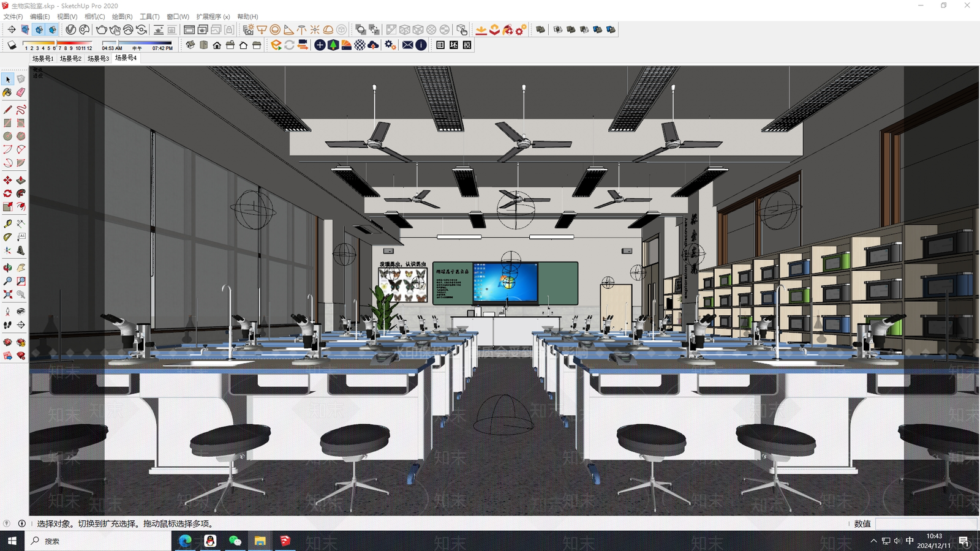The width and height of the screenshot is (980, 551).
Task: Activate the Paint Bucket tool
Action: (x=8, y=92)
